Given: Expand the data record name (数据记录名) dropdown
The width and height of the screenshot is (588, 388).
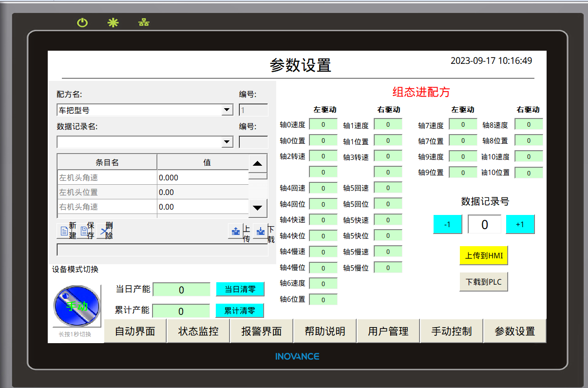Looking at the screenshot, I should [x=227, y=142].
